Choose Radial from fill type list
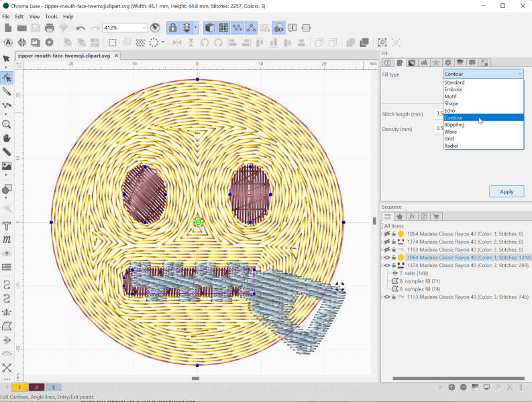This screenshot has height=402, width=532. [484, 146]
